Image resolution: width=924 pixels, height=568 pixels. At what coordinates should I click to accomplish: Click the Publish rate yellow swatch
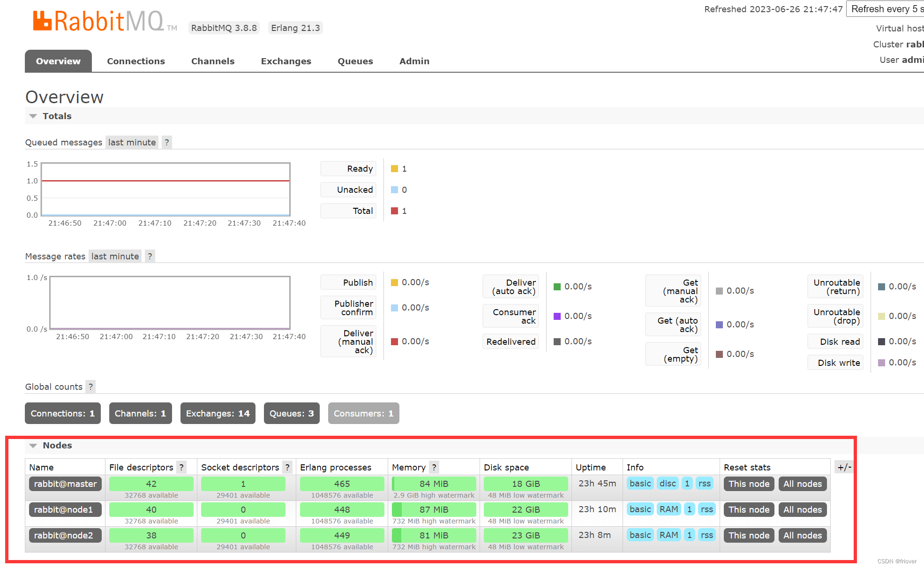coord(395,282)
